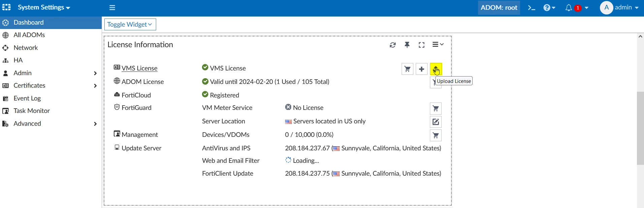Toggle the sidebar hamburger menu icon
Image resolution: width=644 pixels, height=208 pixels.
pyautogui.click(x=112, y=7)
